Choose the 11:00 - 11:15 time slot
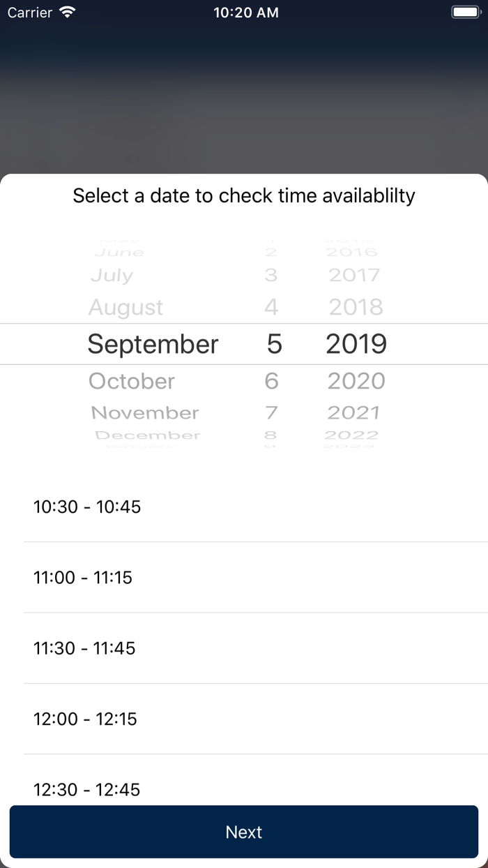The width and height of the screenshot is (488, 868). click(83, 578)
